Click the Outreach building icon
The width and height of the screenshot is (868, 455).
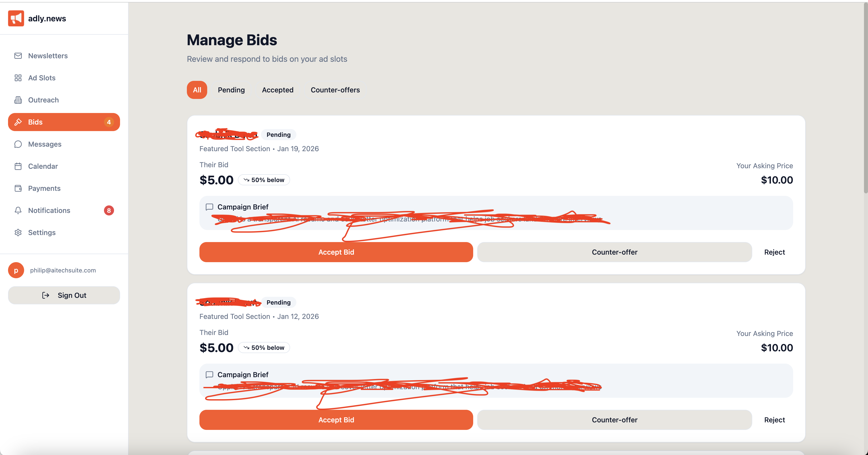(18, 100)
